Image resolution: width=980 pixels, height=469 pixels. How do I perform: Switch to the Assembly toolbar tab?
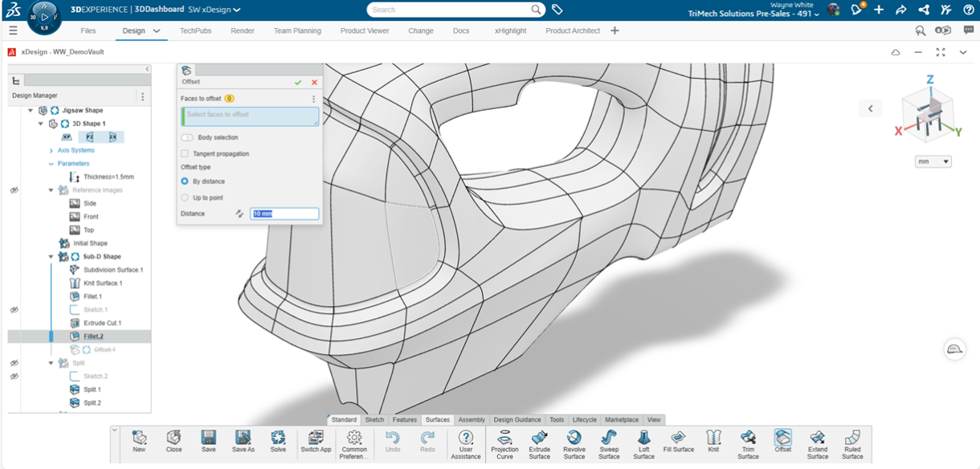tap(472, 420)
